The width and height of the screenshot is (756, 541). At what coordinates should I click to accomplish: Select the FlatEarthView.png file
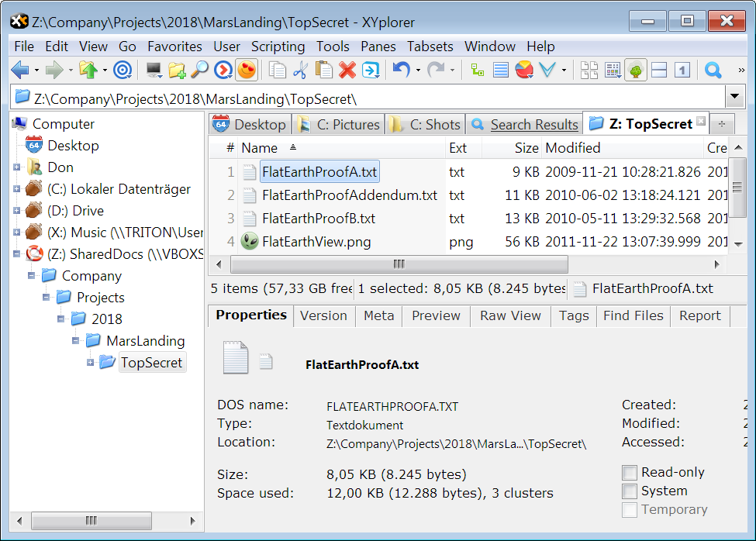tap(316, 242)
